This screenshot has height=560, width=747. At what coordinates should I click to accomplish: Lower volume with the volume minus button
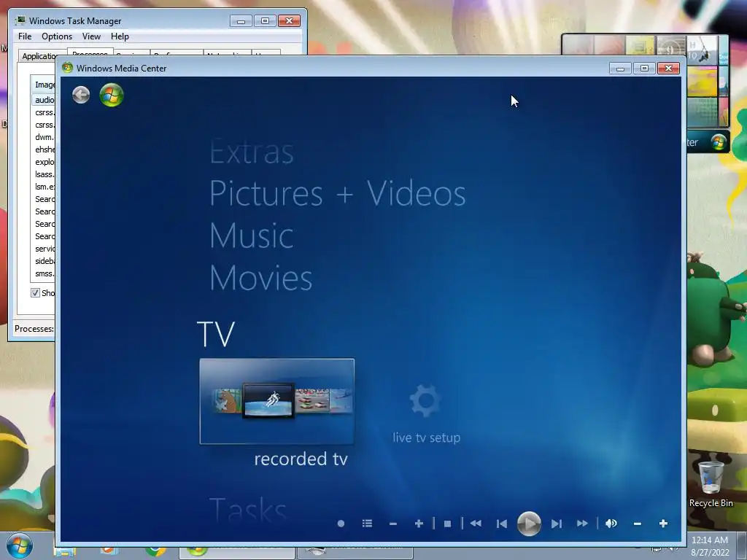click(x=638, y=524)
